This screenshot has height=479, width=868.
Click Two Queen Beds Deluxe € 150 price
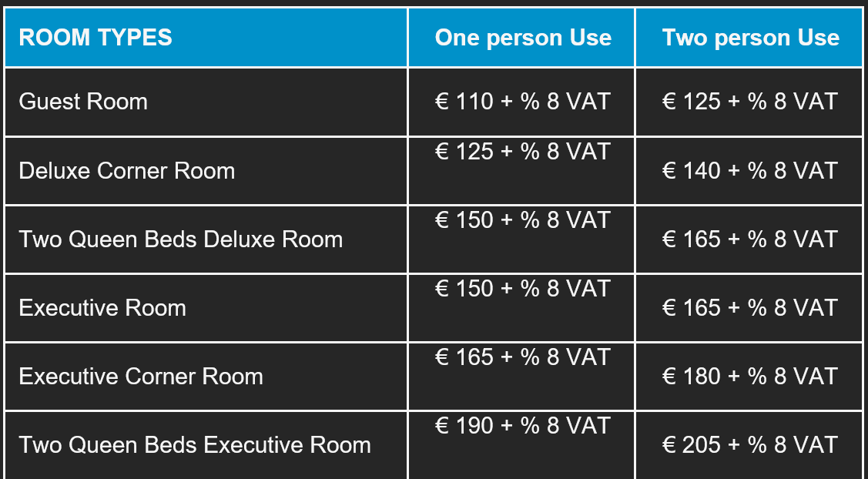(522, 220)
